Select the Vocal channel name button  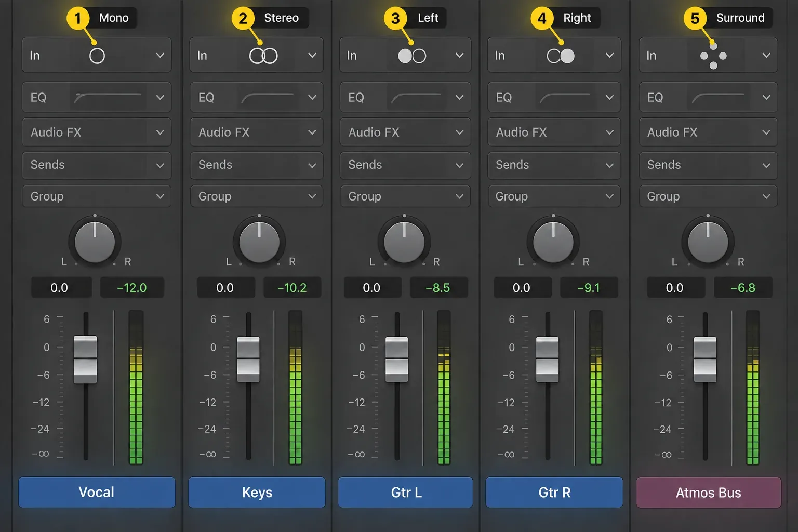(x=97, y=492)
